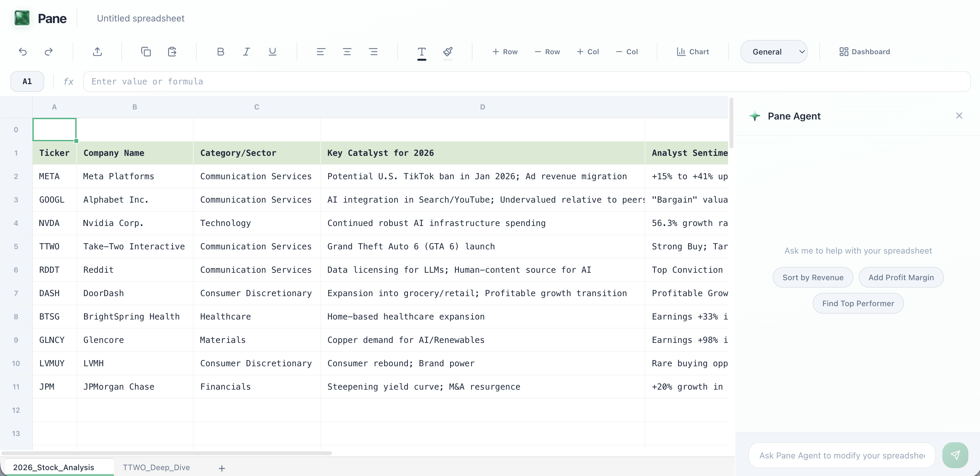
Task: Toggle underline formatting
Action: coord(272,52)
